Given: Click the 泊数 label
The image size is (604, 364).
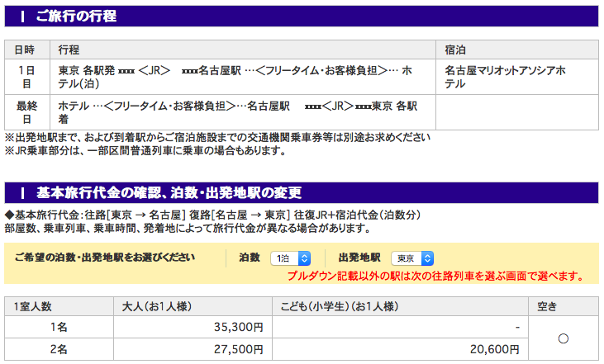Looking at the screenshot, I should [x=250, y=258].
